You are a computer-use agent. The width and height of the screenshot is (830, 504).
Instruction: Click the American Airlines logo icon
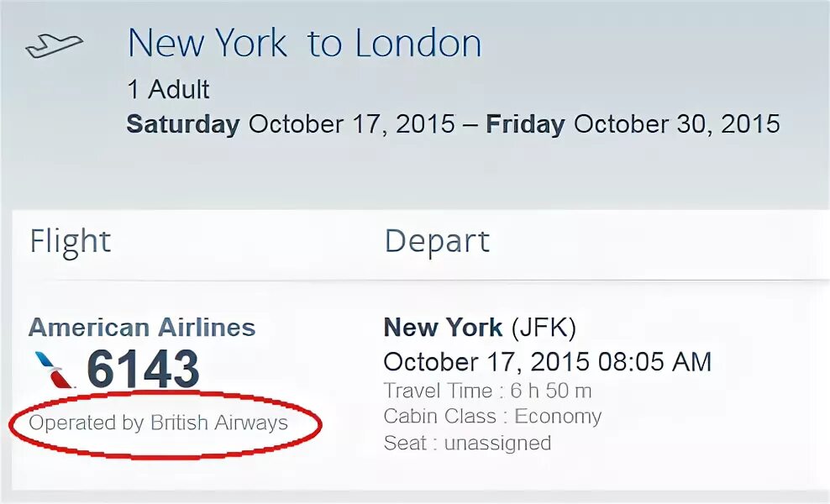(x=55, y=370)
